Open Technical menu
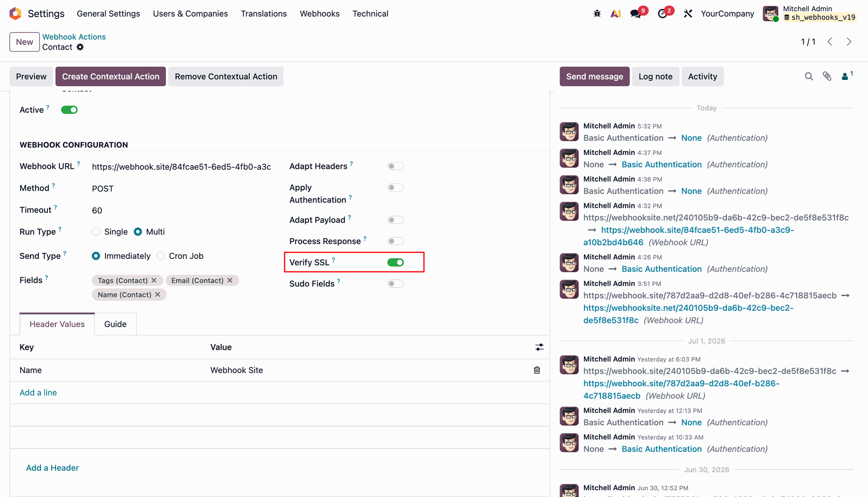 (370, 14)
